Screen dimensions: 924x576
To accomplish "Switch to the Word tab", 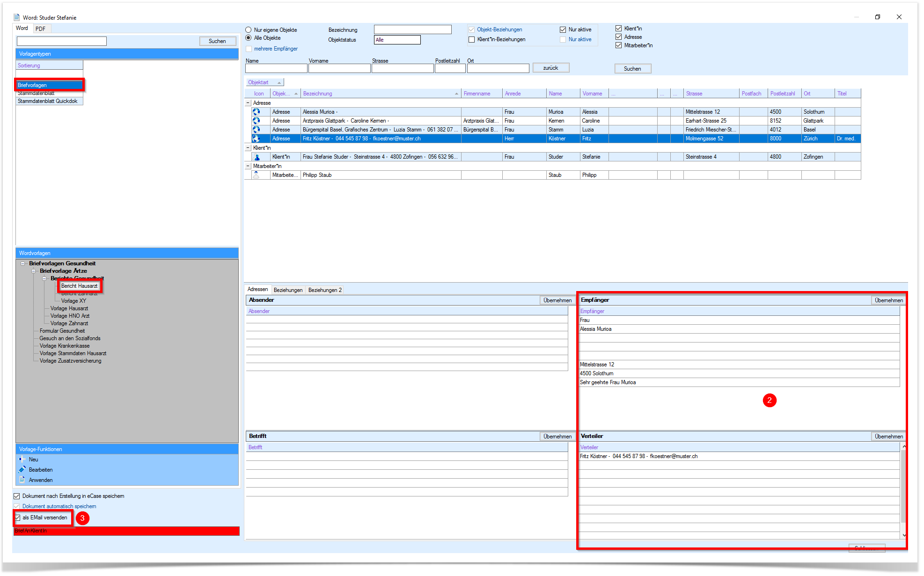I will pos(22,28).
